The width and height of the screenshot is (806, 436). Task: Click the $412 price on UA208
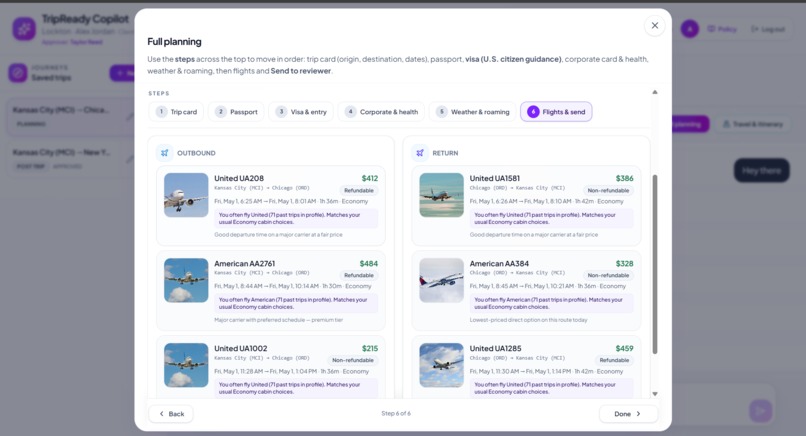pos(370,178)
